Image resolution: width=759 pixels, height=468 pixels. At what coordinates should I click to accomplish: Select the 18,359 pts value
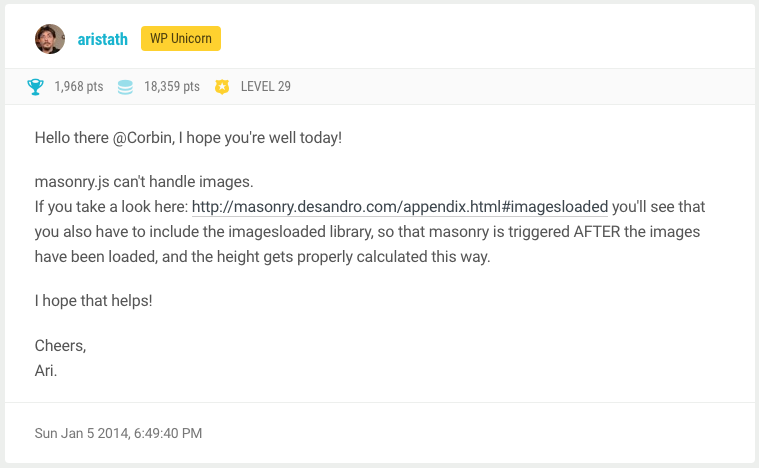pos(172,87)
